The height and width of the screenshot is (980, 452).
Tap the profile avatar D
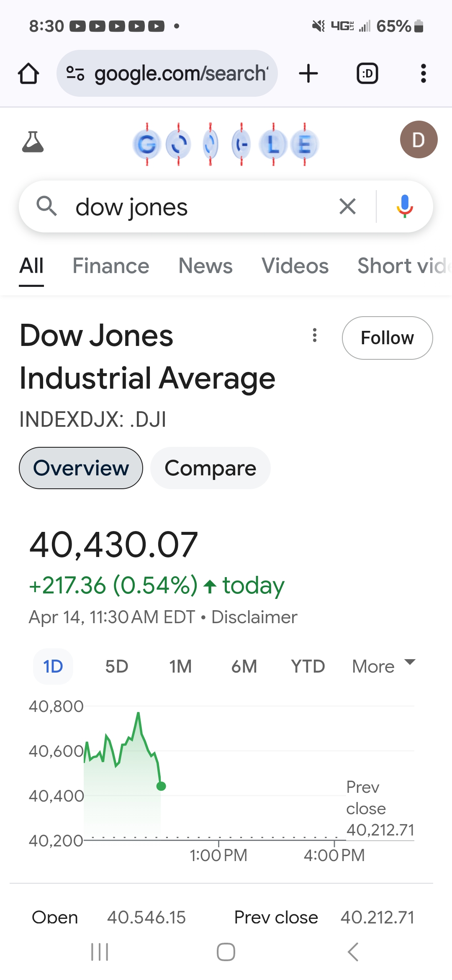click(419, 139)
